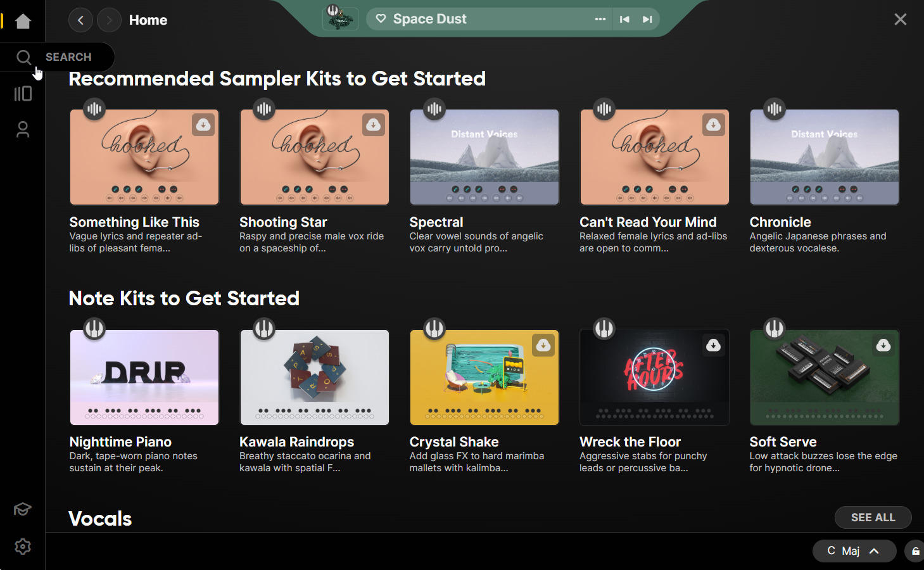Click note kit badge on Crystal Shake
The image size is (924, 570).
[434, 329]
